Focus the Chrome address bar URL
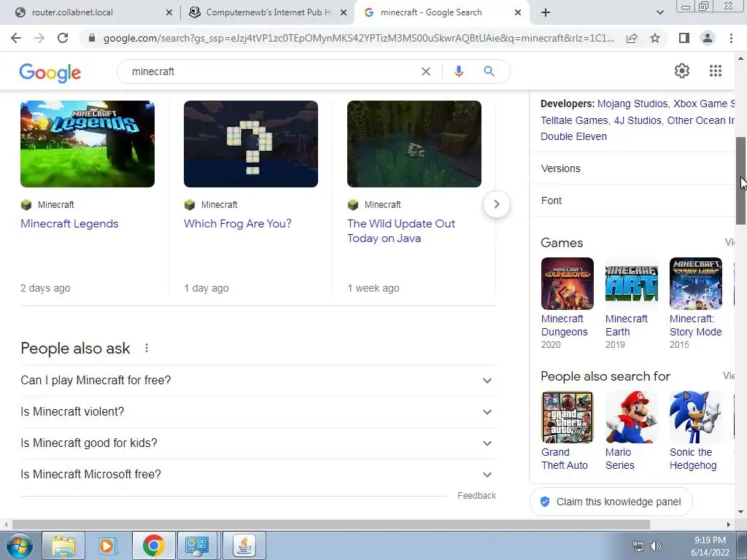747x560 pixels. [358, 38]
